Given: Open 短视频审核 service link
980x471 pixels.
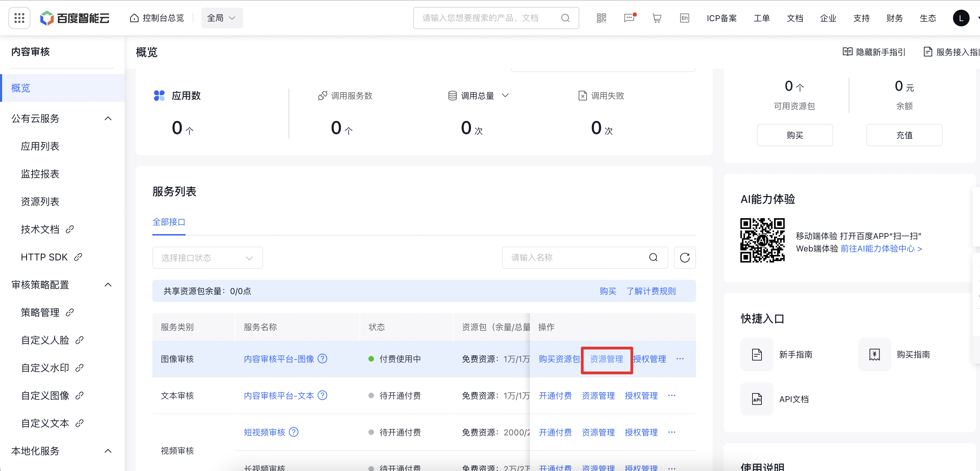Looking at the screenshot, I should [265, 432].
